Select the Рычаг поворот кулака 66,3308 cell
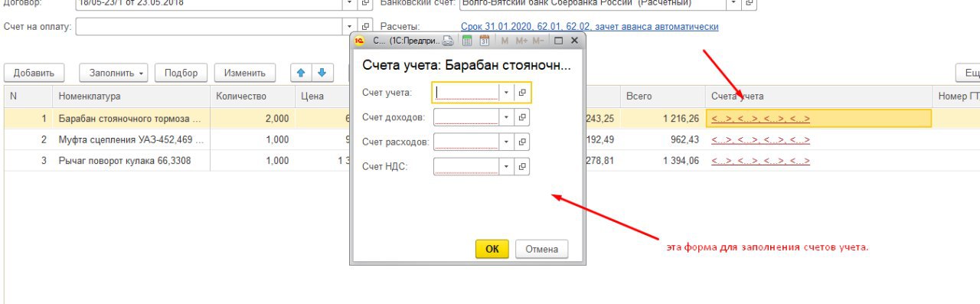The height and width of the screenshot is (304, 980). click(131, 161)
